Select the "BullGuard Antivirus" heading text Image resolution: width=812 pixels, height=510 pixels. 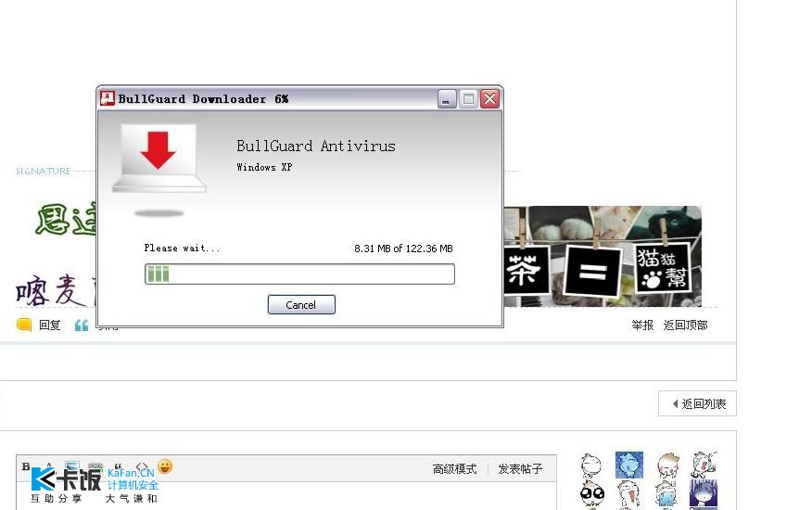click(316, 147)
